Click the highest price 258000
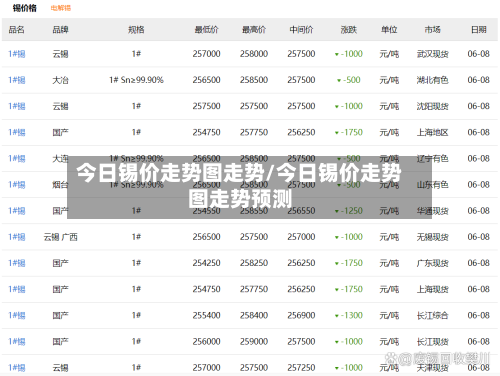This screenshot has height=376, width=500. 254,54
